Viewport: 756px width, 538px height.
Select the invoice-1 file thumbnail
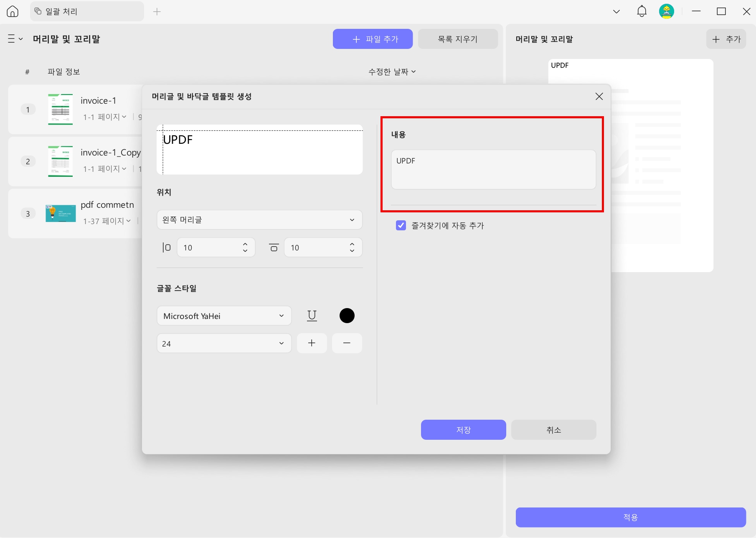61,110
